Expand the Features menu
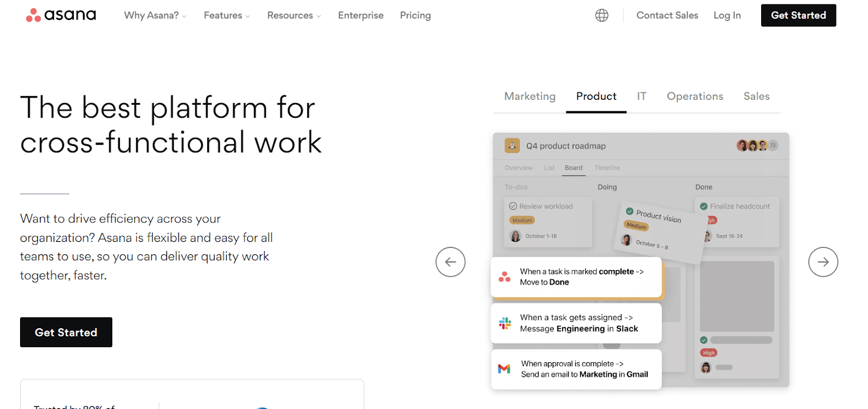The image size is (868, 409). click(x=227, y=15)
